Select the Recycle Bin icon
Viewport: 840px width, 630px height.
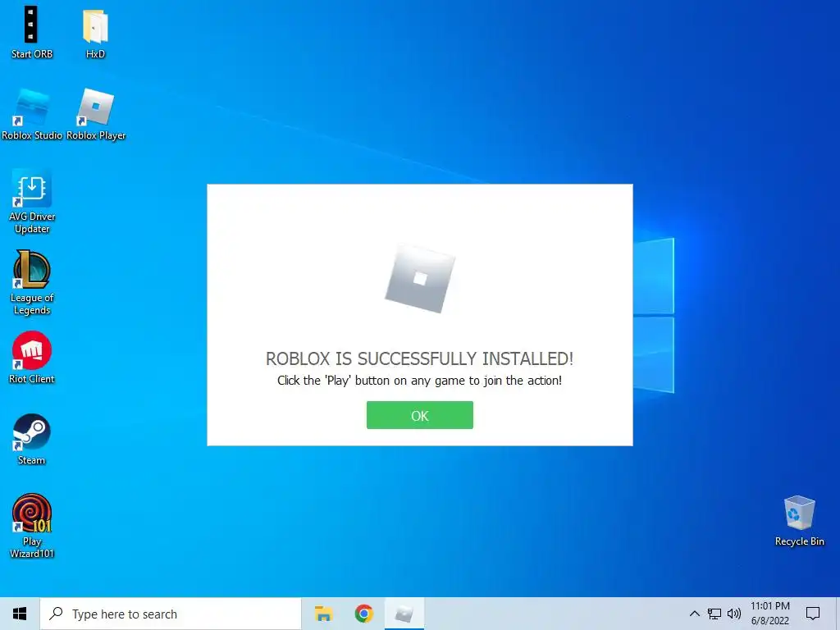point(799,521)
